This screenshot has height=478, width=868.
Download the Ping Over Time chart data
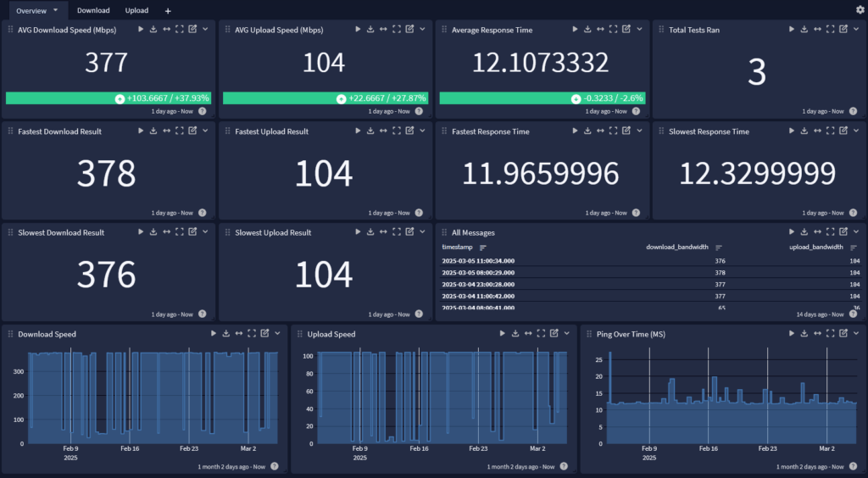804,334
